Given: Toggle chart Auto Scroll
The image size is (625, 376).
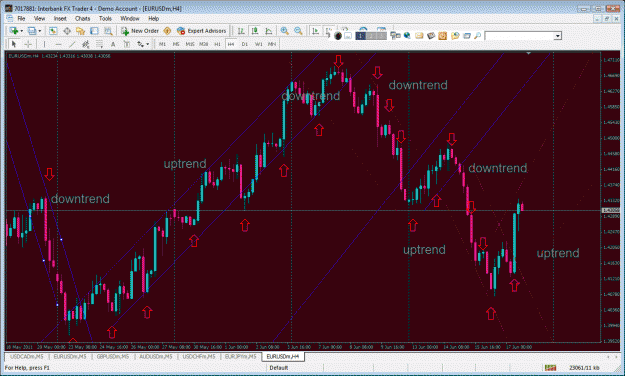Looking at the screenshot, I should click(315, 31).
